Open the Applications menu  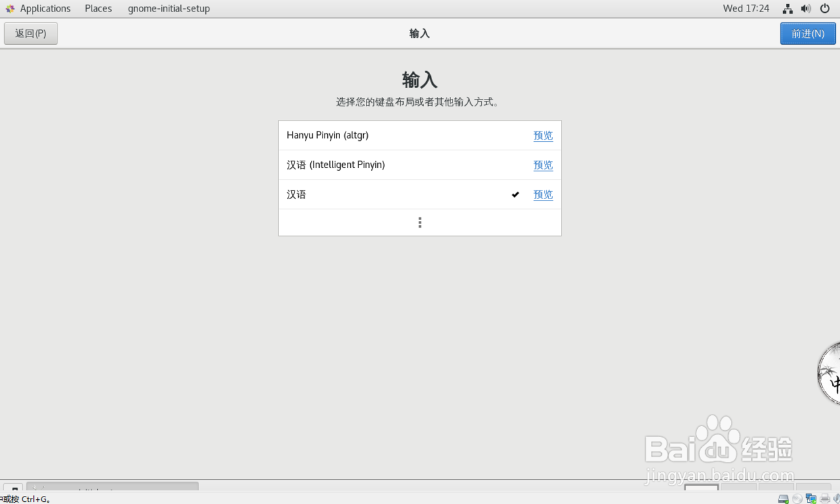coord(45,8)
